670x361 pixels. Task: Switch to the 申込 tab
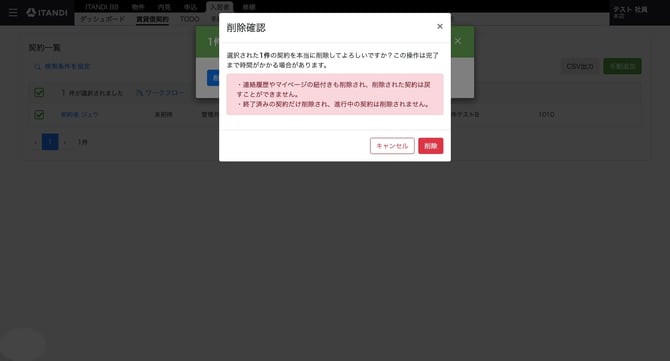click(x=190, y=7)
